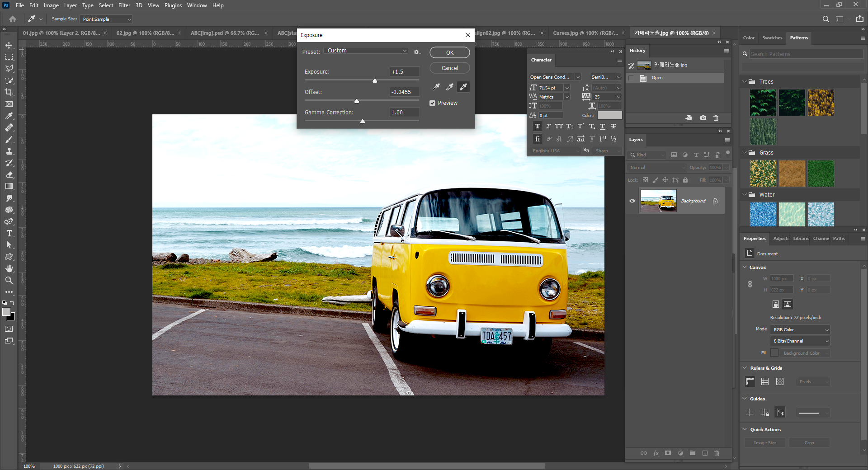Screen dimensions: 868x470
Task: Click the white point eyedropper in Exposure
Action: click(x=463, y=87)
